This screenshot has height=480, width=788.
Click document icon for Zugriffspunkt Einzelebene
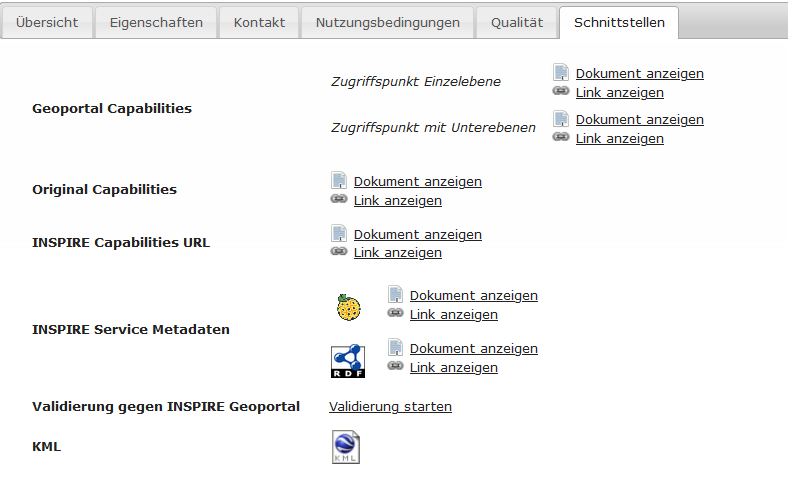pyautogui.click(x=561, y=72)
